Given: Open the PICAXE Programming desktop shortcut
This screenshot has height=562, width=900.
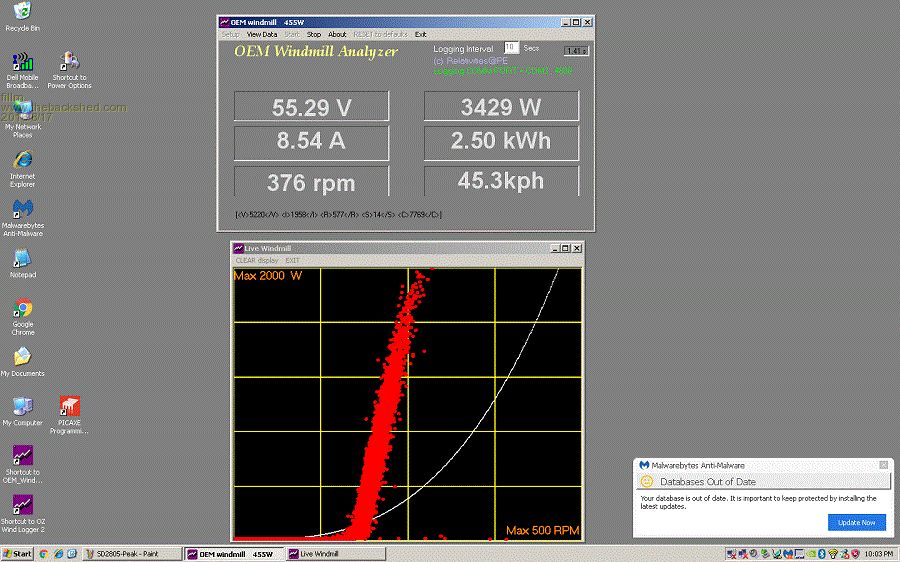Looking at the screenshot, I should click(x=69, y=408).
